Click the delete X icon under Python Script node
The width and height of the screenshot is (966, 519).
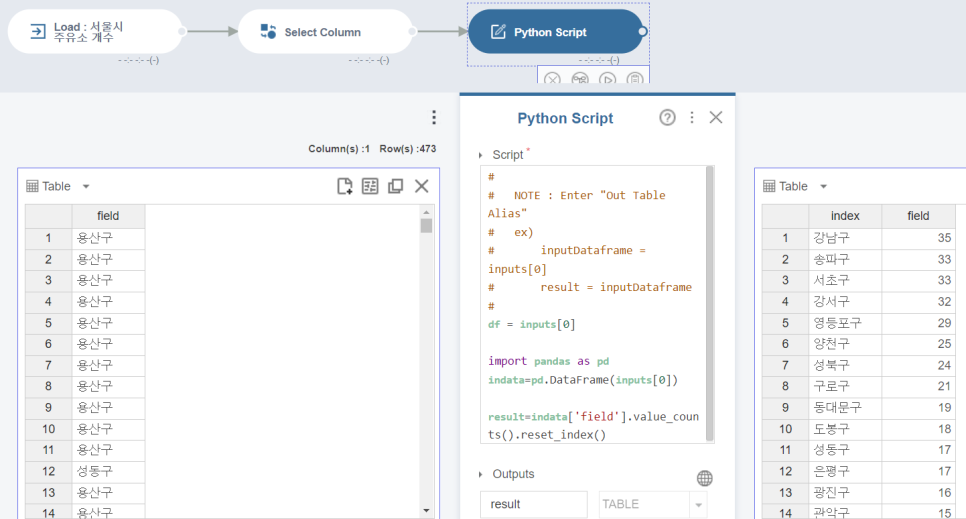553,80
